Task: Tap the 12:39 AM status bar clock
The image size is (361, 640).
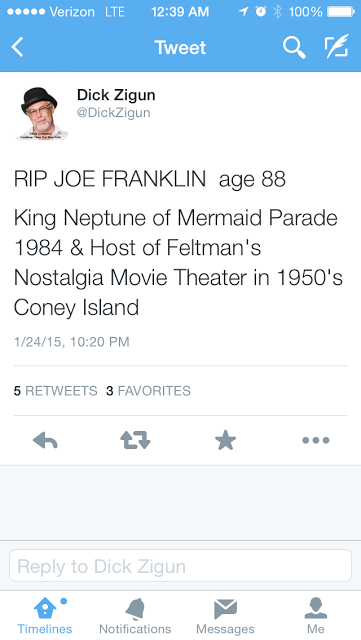Action: pos(180,12)
